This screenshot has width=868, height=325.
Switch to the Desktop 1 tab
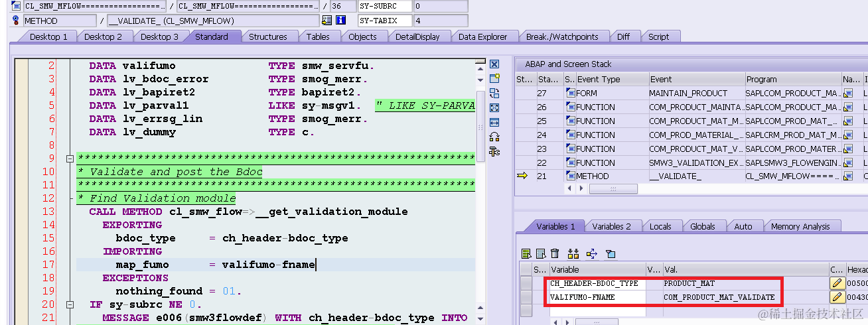(48, 37)
